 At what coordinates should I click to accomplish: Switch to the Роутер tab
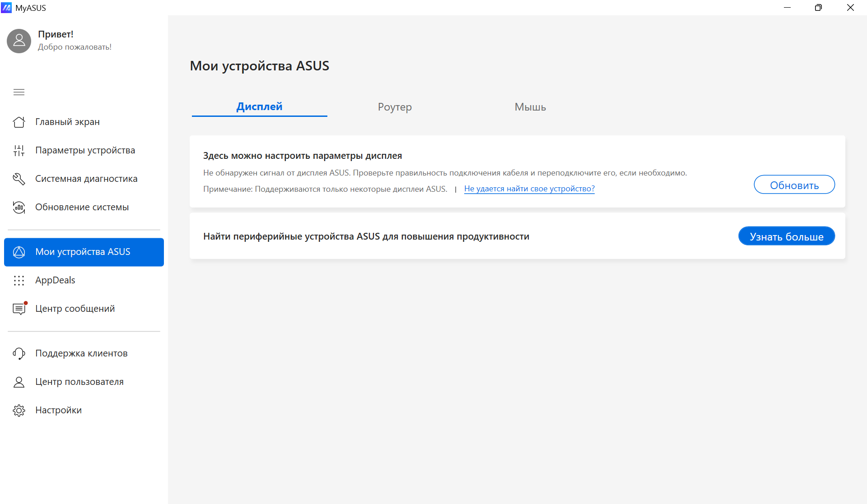[x=395, y=107]
